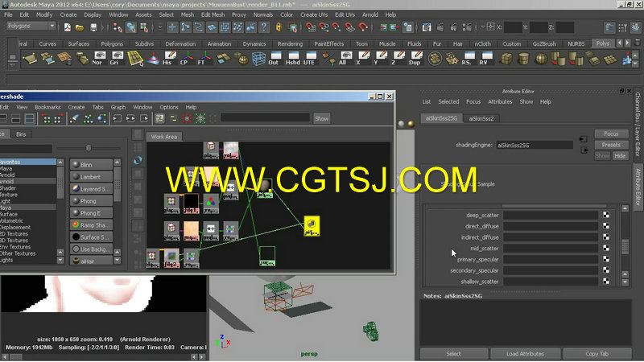
Task: Click the shadingEngine name field
Action: (x=535, y=146)
